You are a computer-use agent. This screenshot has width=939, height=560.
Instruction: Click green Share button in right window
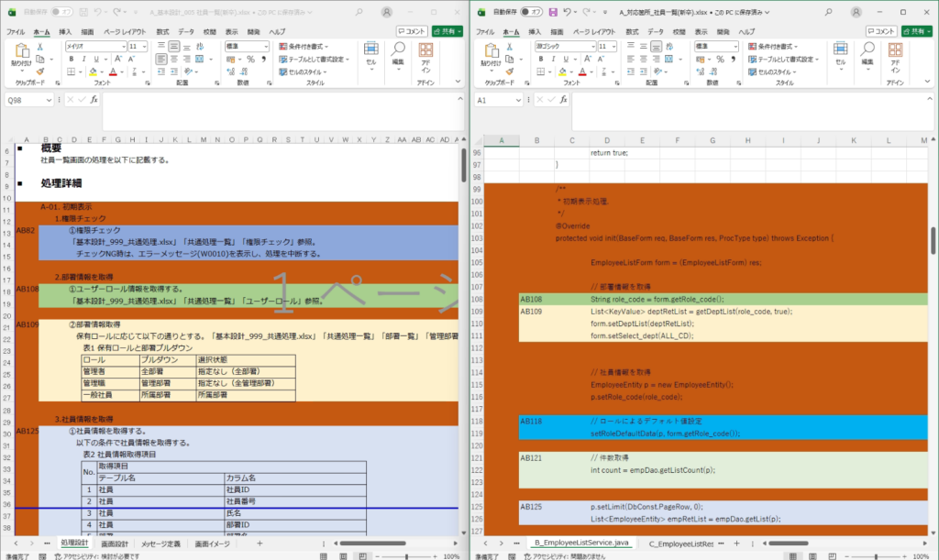917,31
